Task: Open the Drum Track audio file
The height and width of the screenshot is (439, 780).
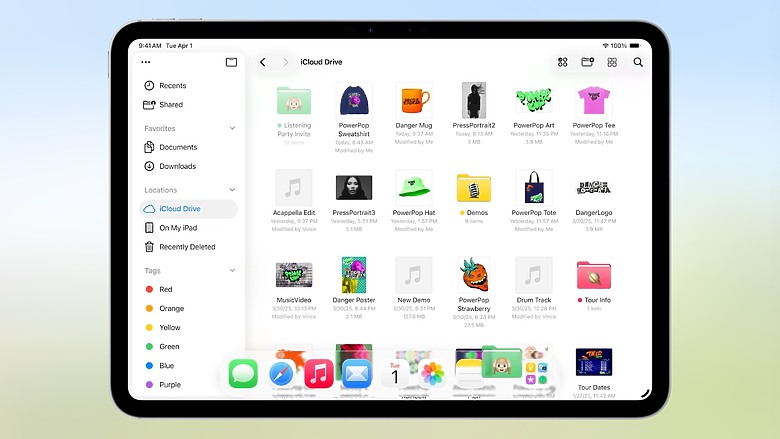Action: [534, 275]
